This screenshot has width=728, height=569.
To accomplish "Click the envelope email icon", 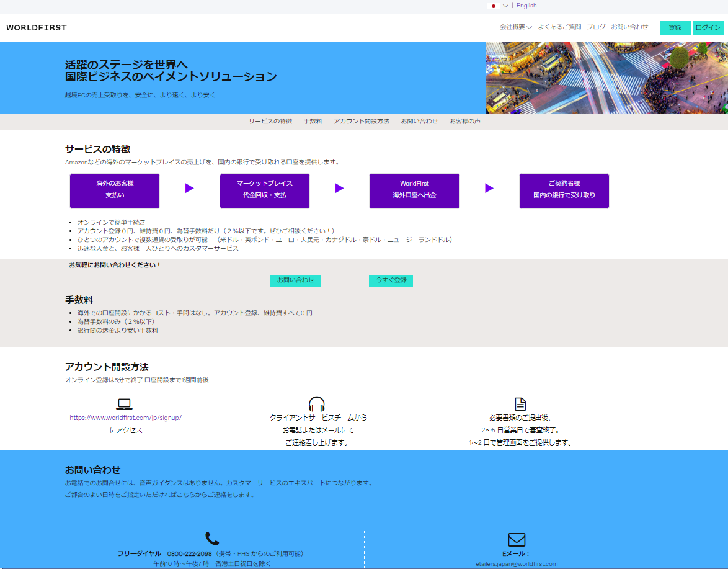I will point(517,540).
